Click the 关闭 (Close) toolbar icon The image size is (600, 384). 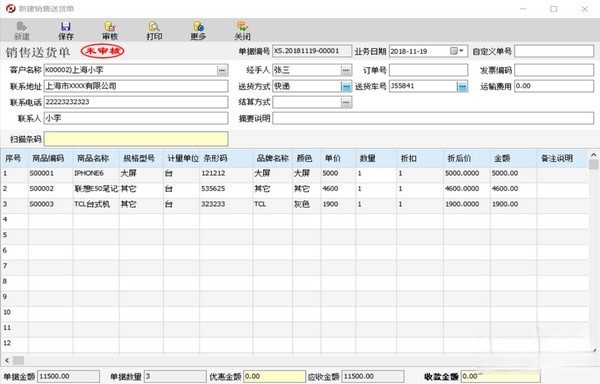[x=242, y=31]
